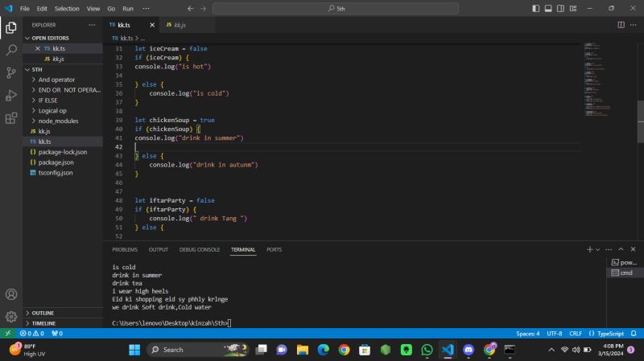Image resolution: width=644 pixels, height=361 pixels.
Task: Open the Selection menu
Action: coord(67,8)
